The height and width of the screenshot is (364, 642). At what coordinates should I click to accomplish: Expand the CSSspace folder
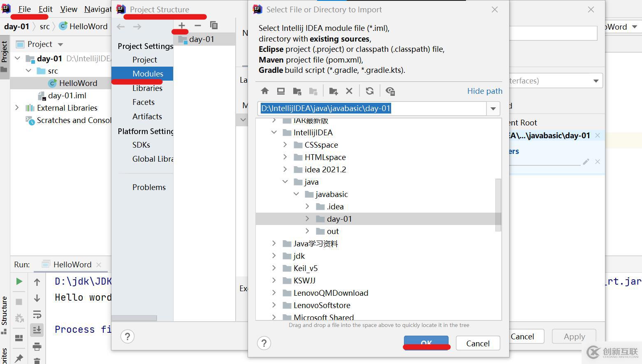click(285, 145)
